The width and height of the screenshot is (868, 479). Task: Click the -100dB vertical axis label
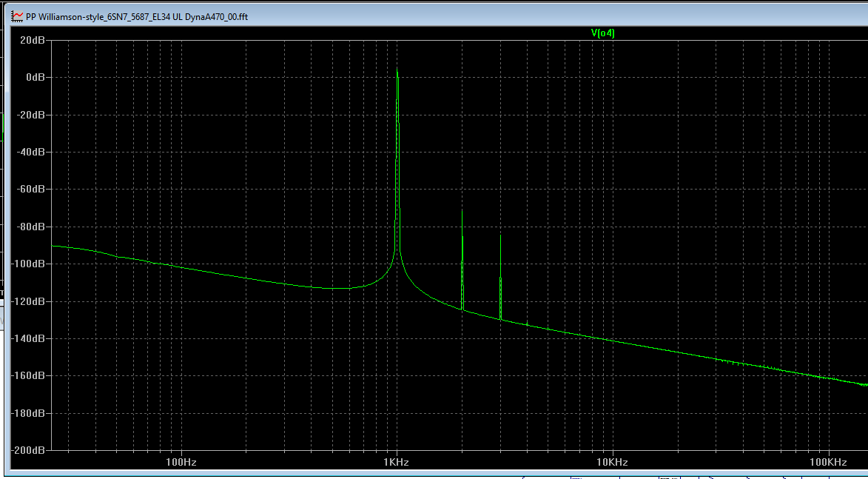pyautogui.click(x=30, y=264)
